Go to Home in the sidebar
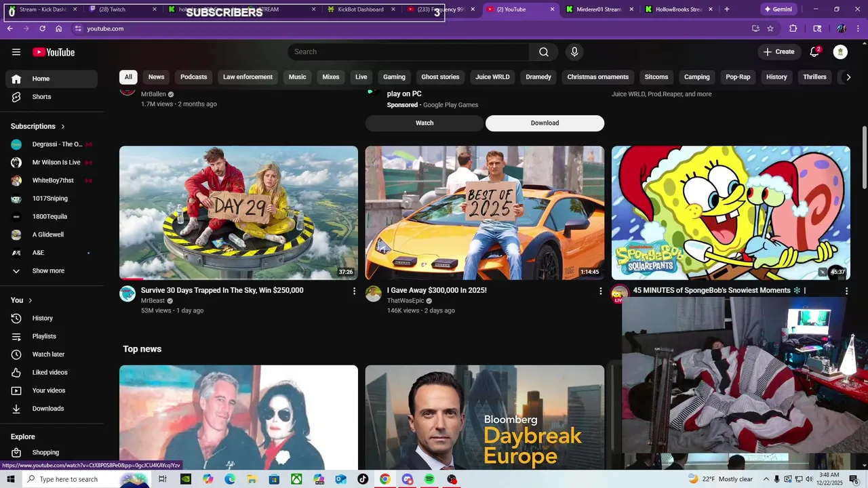This screenshot has height=488, width=868. [52, 79]
